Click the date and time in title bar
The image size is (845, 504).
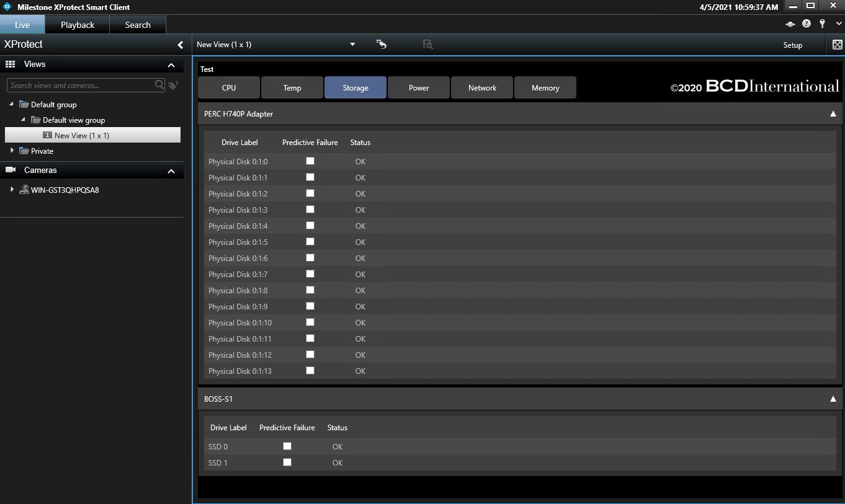point(738,7)
